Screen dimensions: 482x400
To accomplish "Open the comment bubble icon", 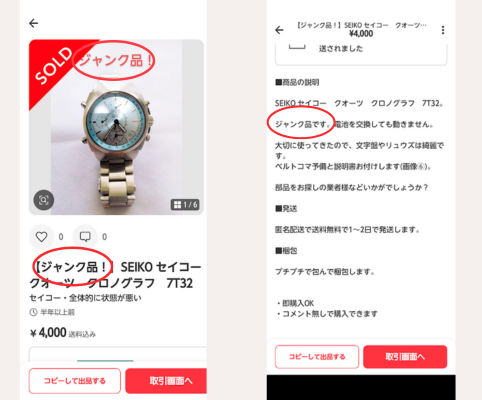I will [85, 237].
